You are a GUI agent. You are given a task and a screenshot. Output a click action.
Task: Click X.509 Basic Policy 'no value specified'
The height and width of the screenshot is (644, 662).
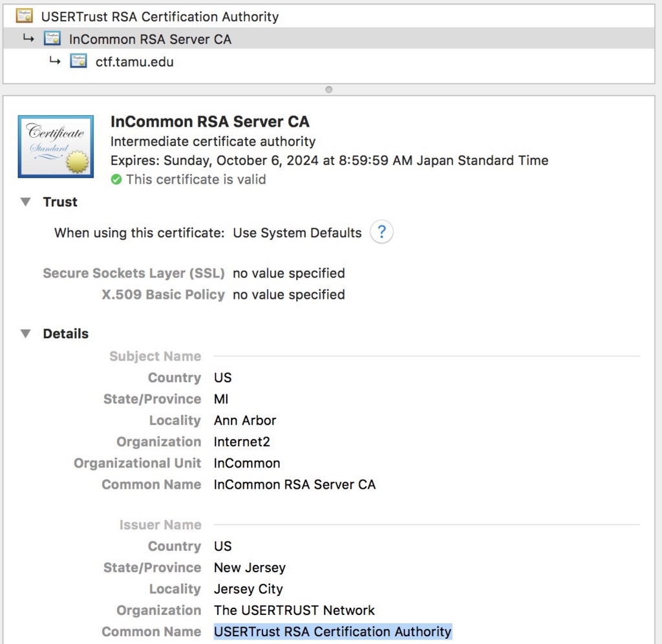coord(289,294)
